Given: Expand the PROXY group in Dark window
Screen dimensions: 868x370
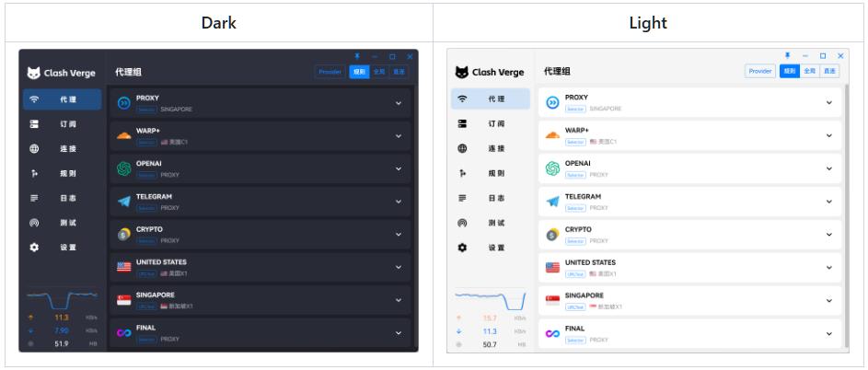Looking at the screenshot, I should tap(399, 103).
